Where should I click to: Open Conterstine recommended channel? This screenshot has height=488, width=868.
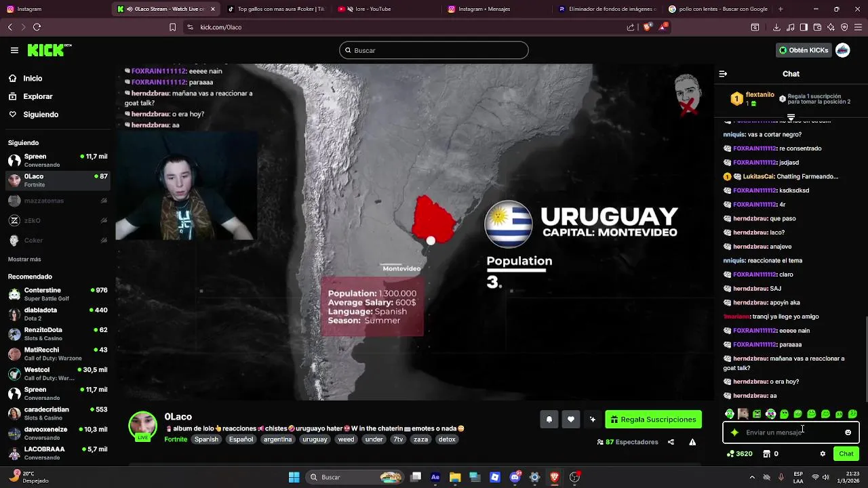[x=58, y=294]
